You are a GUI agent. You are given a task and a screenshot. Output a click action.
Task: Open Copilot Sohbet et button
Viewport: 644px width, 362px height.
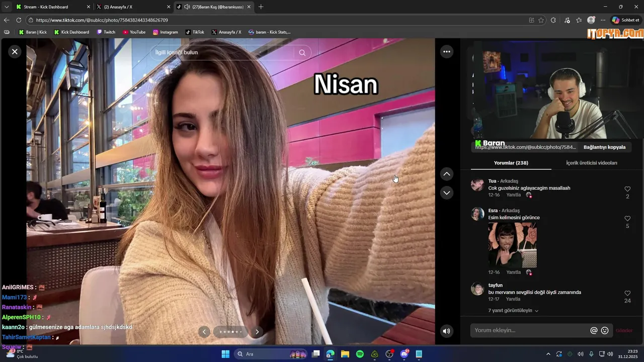tap(625, 20)
